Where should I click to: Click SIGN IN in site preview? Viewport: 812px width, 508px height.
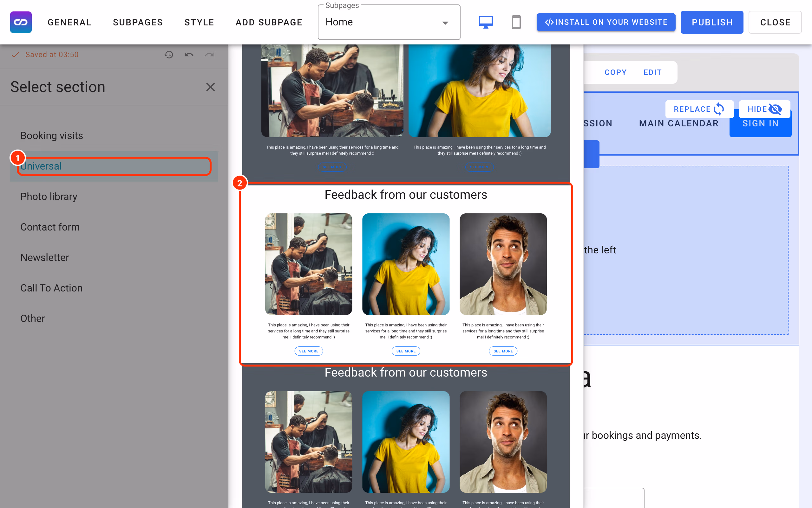pos(760,123)
